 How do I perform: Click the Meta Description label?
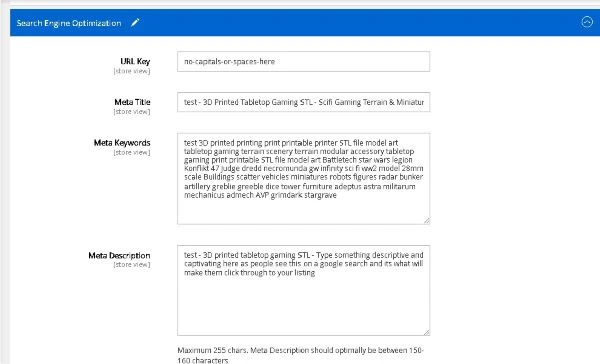tap(119, 255)
